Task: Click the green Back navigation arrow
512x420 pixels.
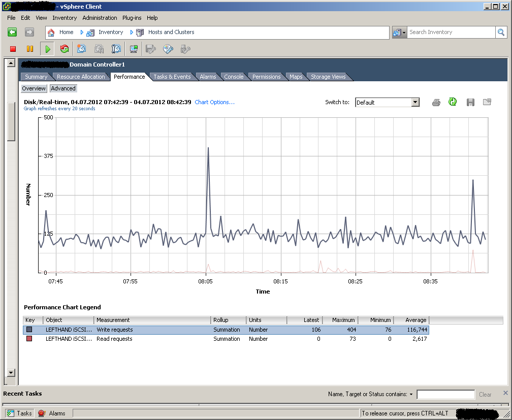Action: point(12,32)
